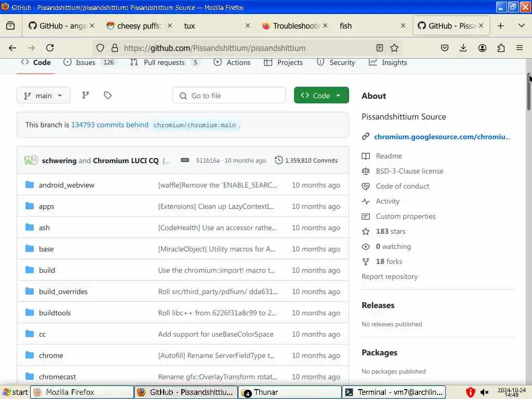Click the site padlock icon
The width and height of the screenshot is (532, 399).
click(x=115, y=48)
